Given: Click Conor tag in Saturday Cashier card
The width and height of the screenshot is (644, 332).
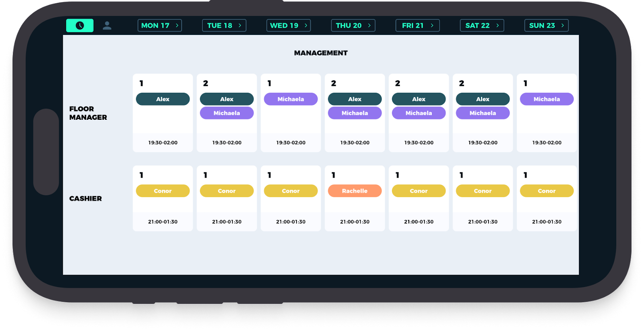Looking at the screenshot, I should [483, 191].
